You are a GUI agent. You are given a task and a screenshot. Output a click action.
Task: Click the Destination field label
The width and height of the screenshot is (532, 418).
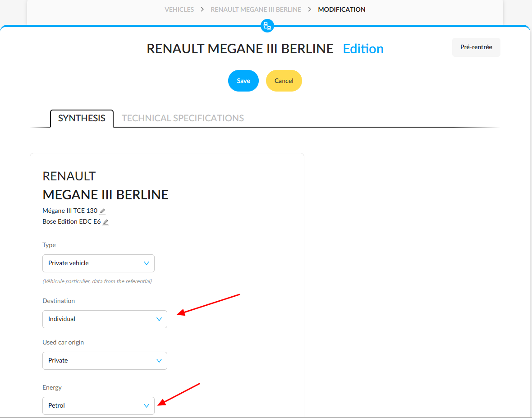[x=59, y=301]
